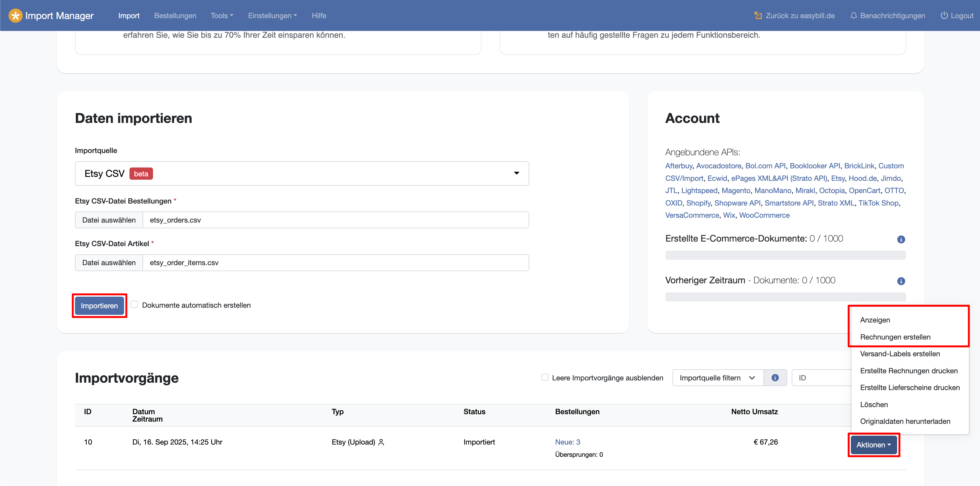Click user icon next to Etsy (Upload)
The width and height of the screenshot is (980, 486).
[381, 442]
